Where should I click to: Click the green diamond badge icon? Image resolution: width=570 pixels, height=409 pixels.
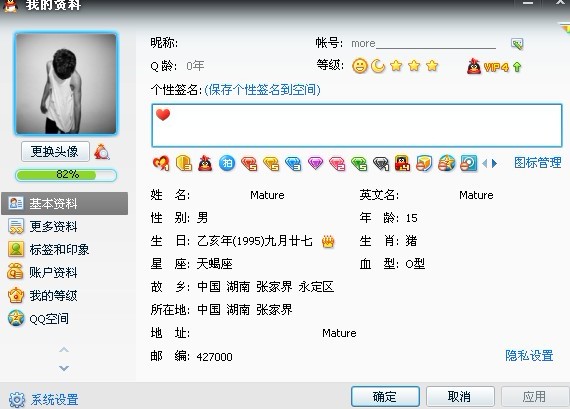click(359, 164)
